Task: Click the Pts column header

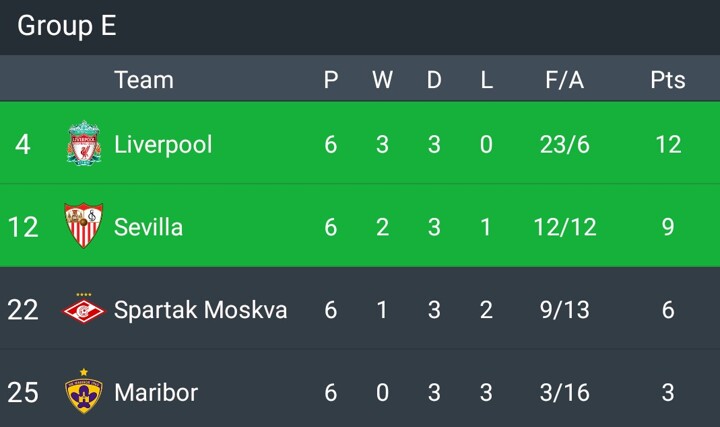Action: point(667,80)
